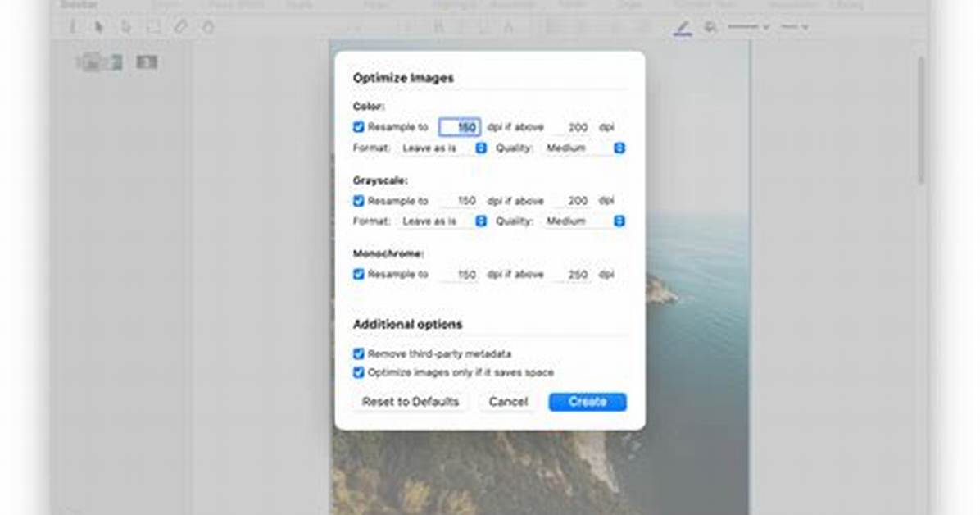Open Grayscale Quality dropdown showing Medium

tap(583, 221)
